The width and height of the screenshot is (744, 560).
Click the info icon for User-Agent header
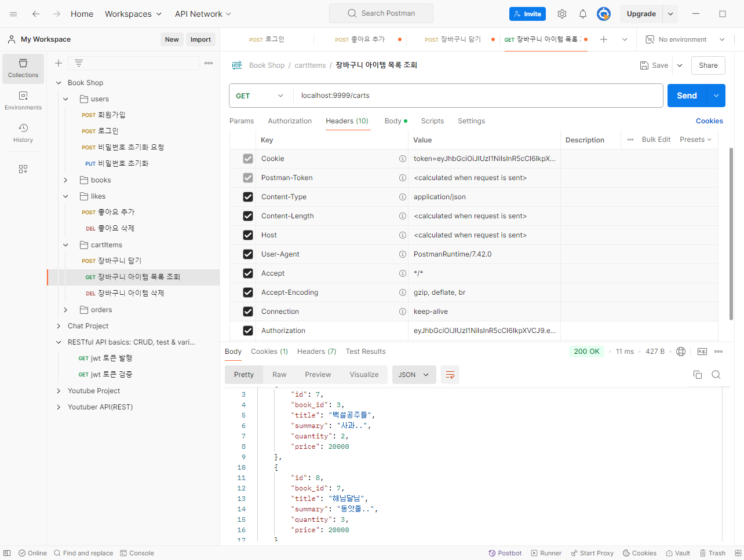tap(402, 254)
